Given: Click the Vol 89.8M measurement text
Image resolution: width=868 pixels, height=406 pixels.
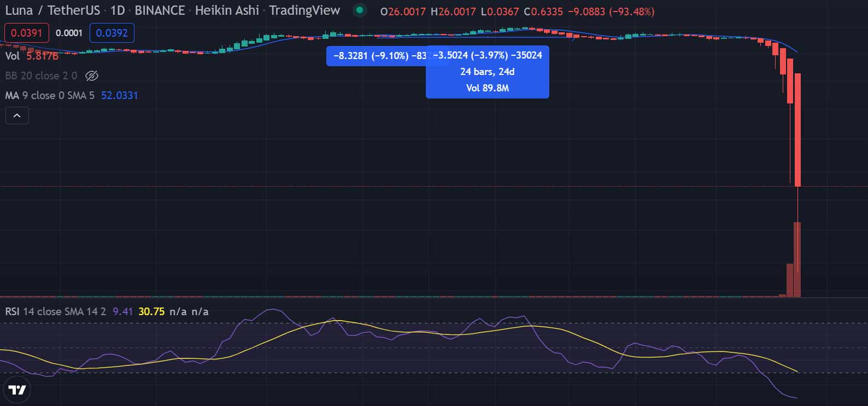Looking at the screenshot, I should click(x=488, y=88).
